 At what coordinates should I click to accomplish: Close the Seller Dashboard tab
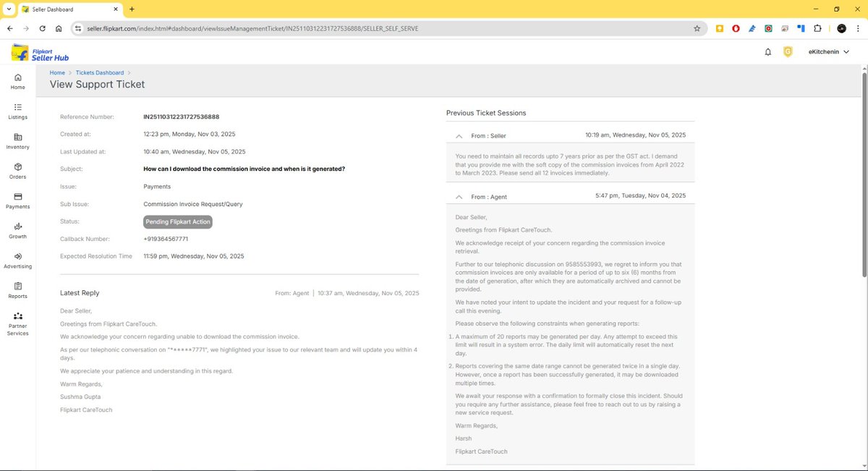115,9
